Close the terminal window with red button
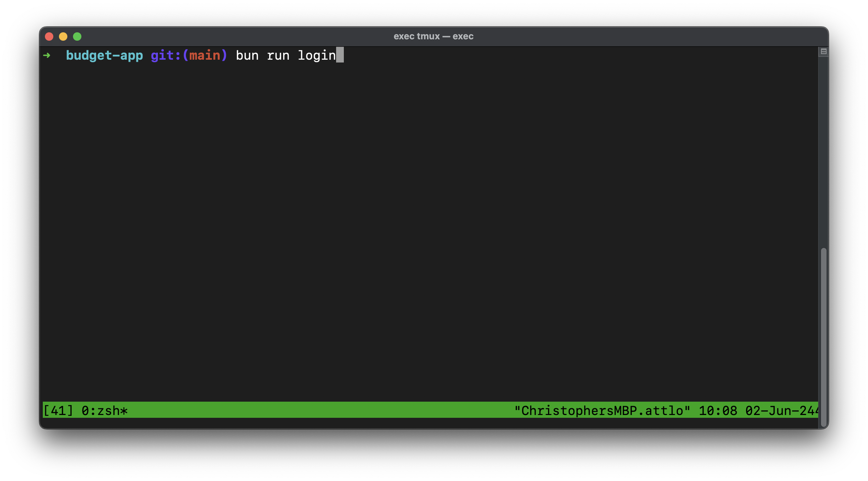This screenshot has width=868, height=481. pyautogui.click(x=49, y=37)
